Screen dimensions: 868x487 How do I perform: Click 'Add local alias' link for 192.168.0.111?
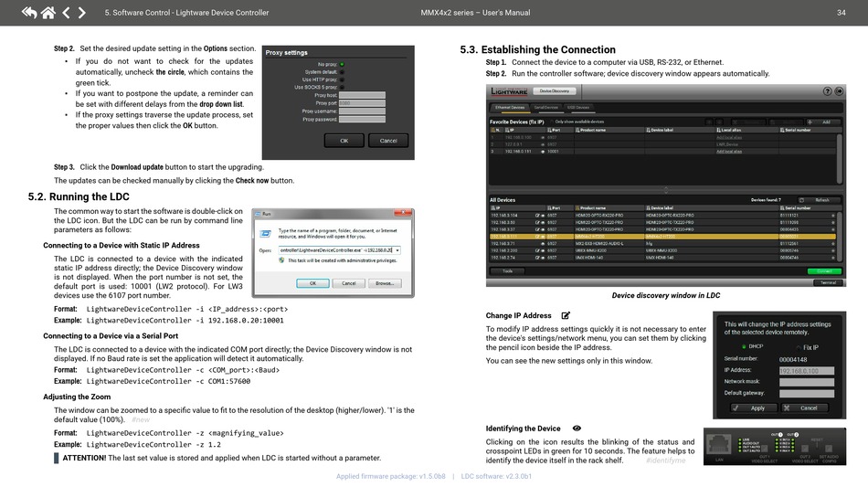coord(729,151)
